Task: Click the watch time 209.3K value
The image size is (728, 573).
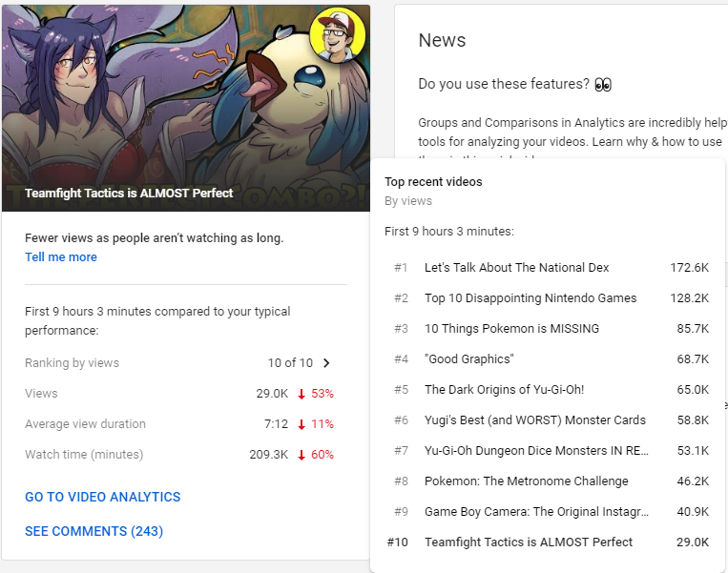Action: tap(269, 454)
